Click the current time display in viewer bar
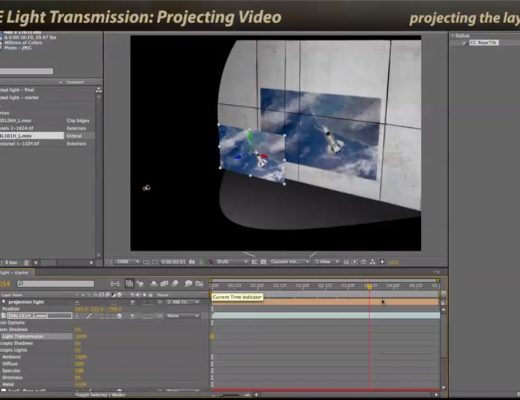Screen dimensions: 520x400 click(x=173, y=262)
